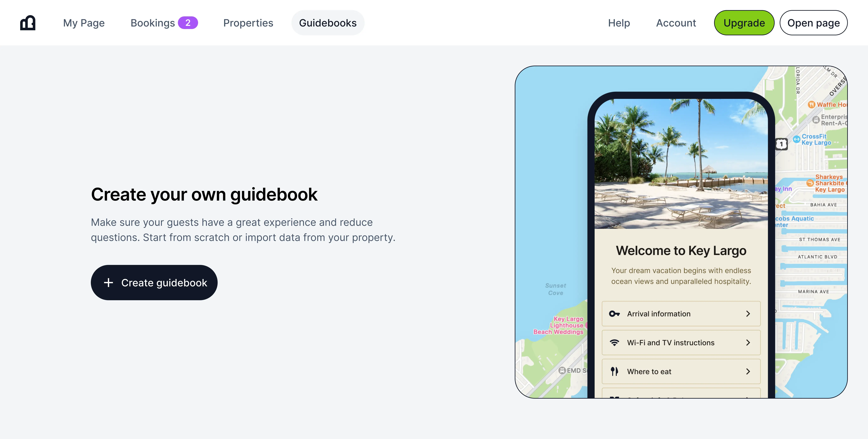Click the Bookings notification badge icon

[188, 22]
